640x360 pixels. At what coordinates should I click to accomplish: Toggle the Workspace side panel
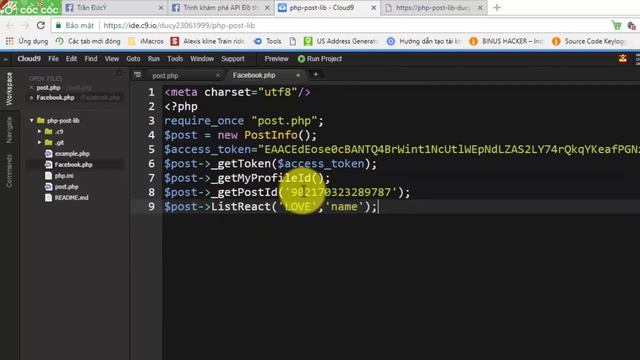click(9, 89)
